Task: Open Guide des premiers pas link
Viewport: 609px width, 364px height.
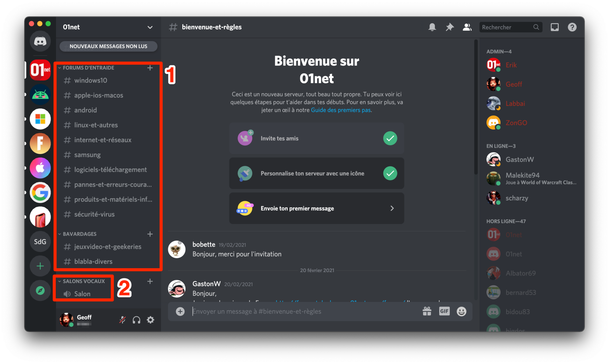Action: click(341, 110)
